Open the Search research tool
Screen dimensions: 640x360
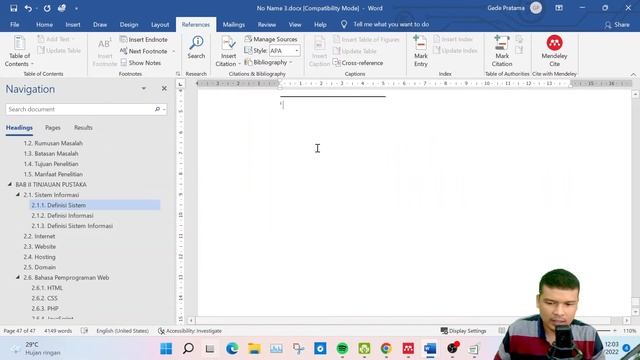point(196,47)
